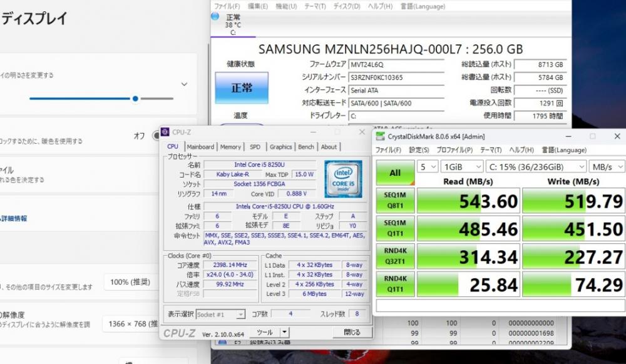Viewport: 626px width, 364px height.
Task: Go to the Bench tab in CPU-Z
Action: point(306,147)
